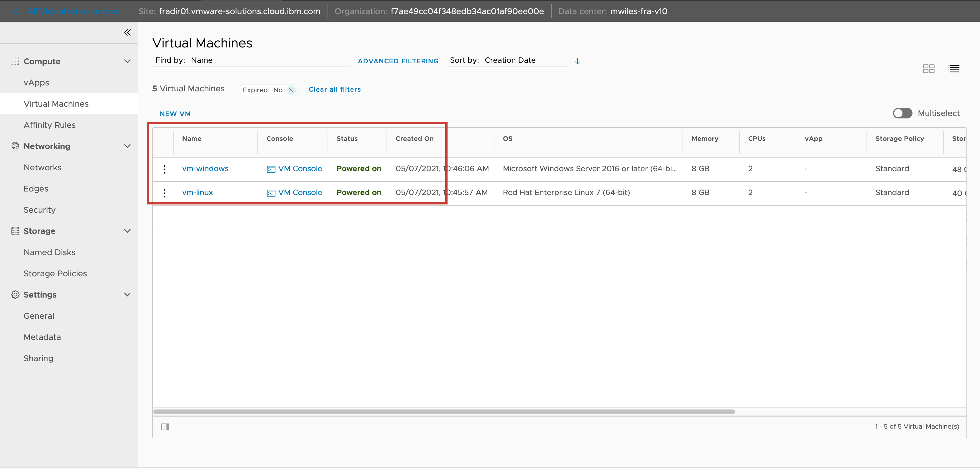Open the column picker icon below the table
The height and width of the screenshot is (469, 980).
pyautogui.click(x=165, y=427)
